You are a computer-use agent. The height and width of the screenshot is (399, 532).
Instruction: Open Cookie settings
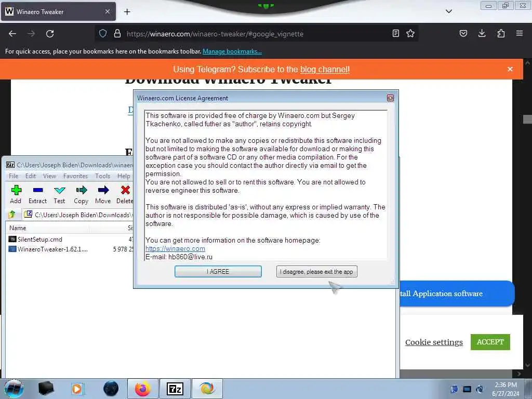(x=434, y=342)
